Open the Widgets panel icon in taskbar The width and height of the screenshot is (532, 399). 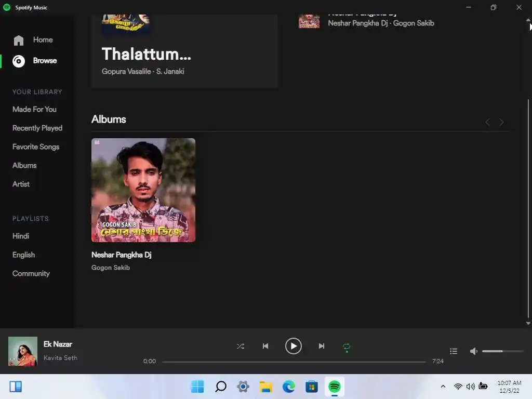(x=16, y=387)
